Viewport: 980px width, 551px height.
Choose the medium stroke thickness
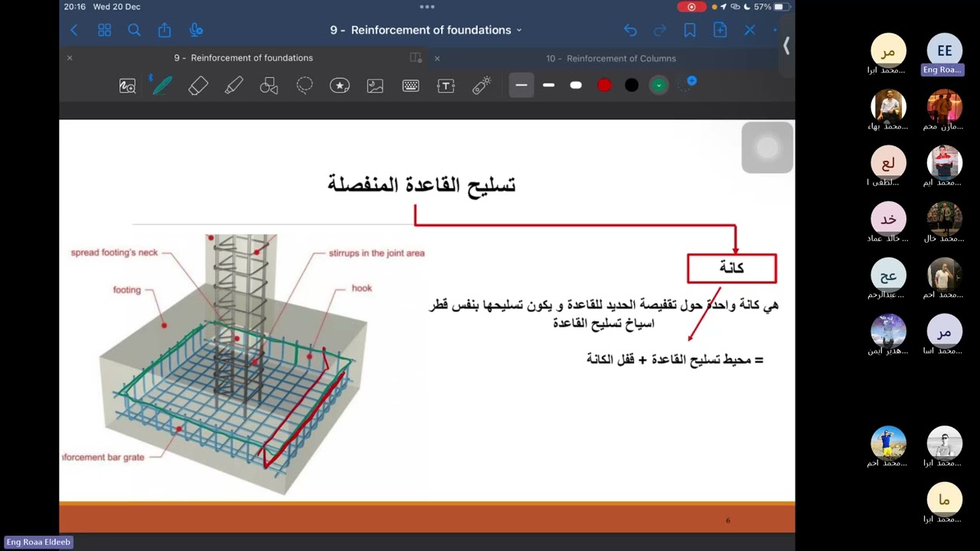(x=549, y=85)
